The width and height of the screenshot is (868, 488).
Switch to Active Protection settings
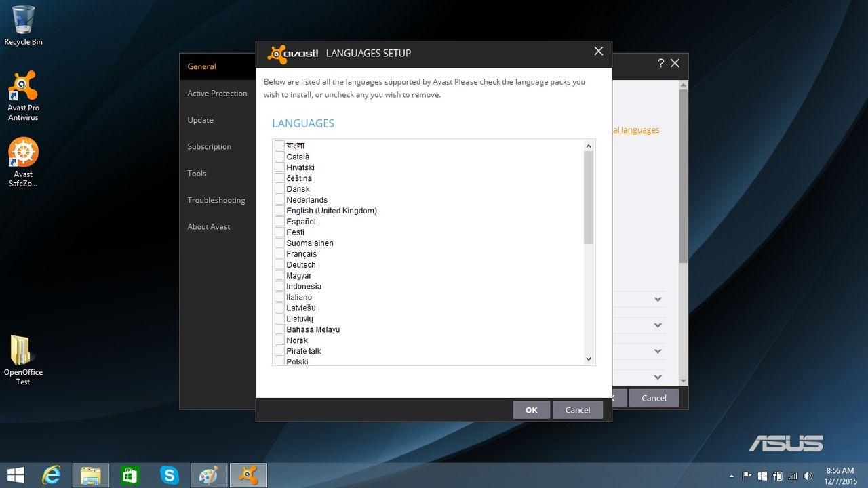217,94
